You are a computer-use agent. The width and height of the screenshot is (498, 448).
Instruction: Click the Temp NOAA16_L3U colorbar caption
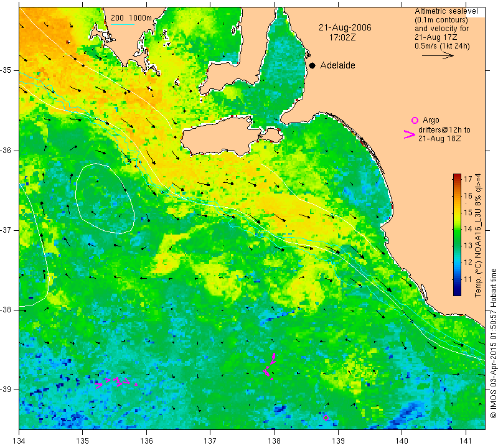click(478, 235)
